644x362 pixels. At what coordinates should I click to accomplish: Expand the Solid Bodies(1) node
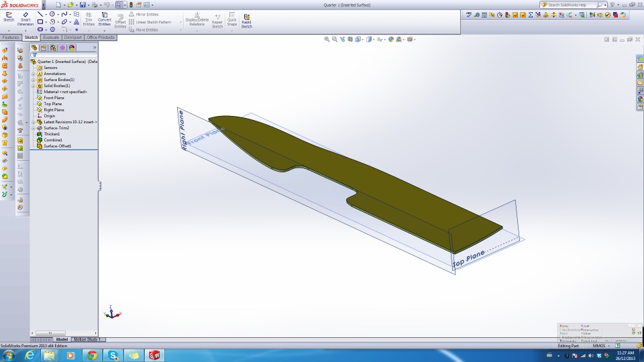click(34, 86)
